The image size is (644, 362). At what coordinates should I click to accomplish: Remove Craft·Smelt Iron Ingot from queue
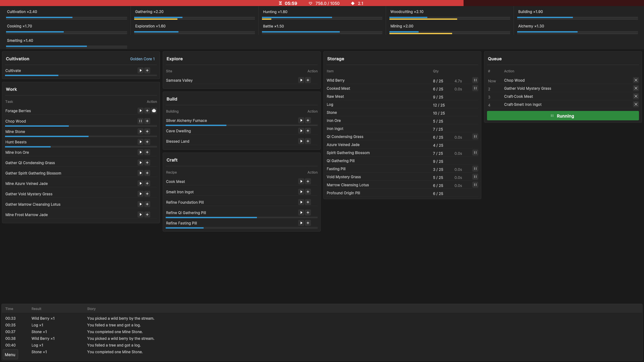click(636, 104)
